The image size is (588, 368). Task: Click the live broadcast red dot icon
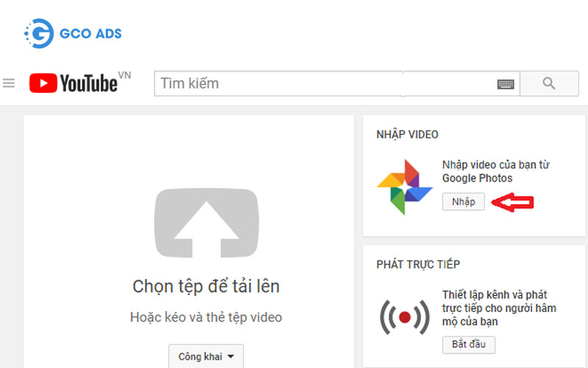pos(404,317)
